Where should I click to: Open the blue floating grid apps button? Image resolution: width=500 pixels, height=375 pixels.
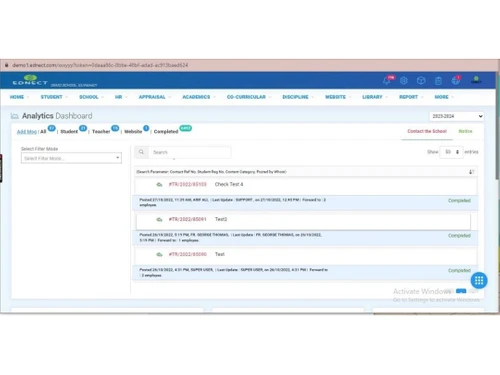tap(479, 280)
